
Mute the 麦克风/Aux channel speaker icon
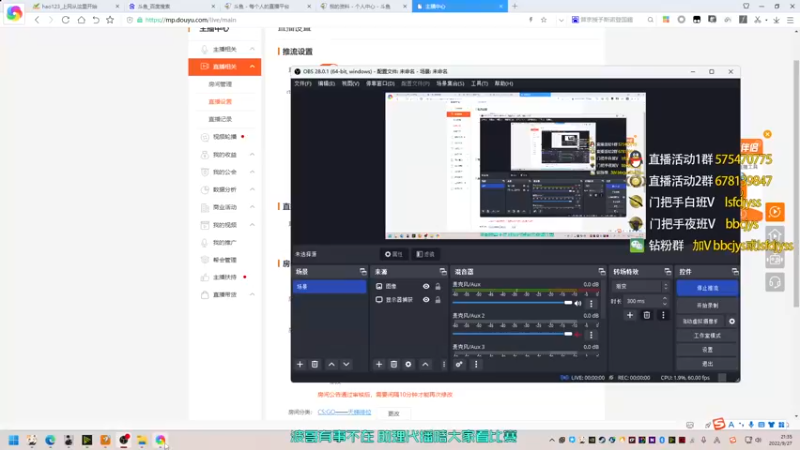pos(578,304)
